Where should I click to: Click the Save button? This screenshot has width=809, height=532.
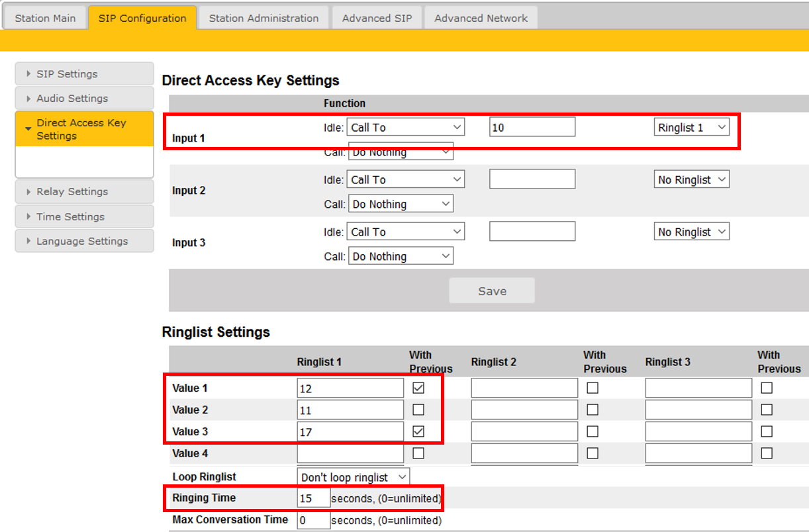(x=492, y=291)
